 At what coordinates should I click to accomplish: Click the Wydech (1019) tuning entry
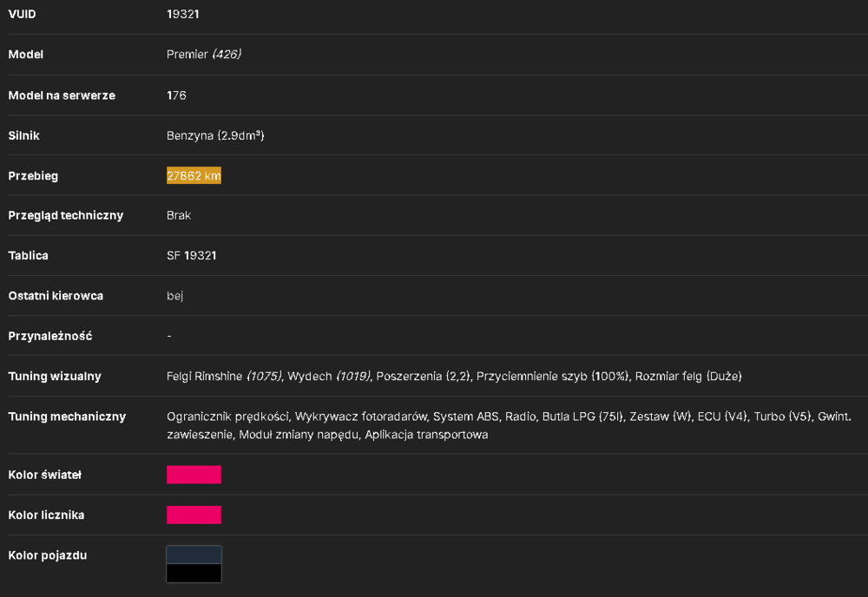(x=329, y=377)
